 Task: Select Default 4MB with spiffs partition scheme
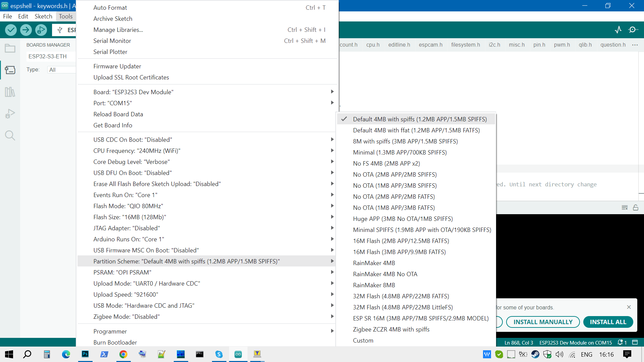(416, 119)
